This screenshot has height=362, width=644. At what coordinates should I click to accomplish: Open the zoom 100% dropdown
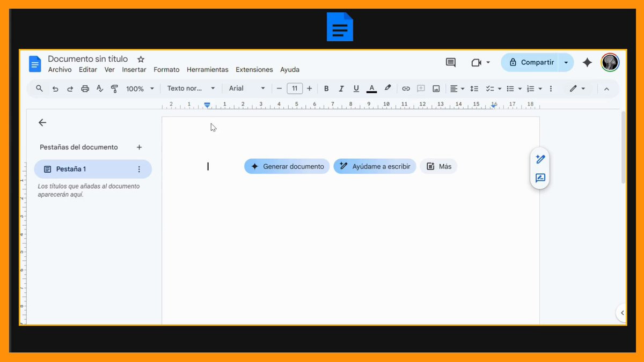tap(140, 89)
